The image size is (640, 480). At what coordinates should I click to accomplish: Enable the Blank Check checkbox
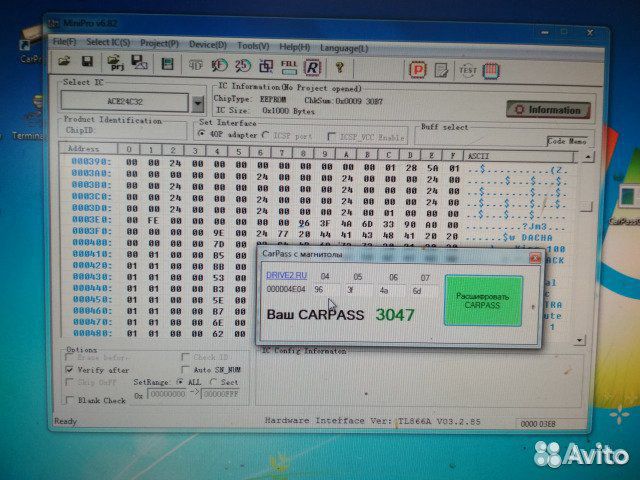click(70, 400)
